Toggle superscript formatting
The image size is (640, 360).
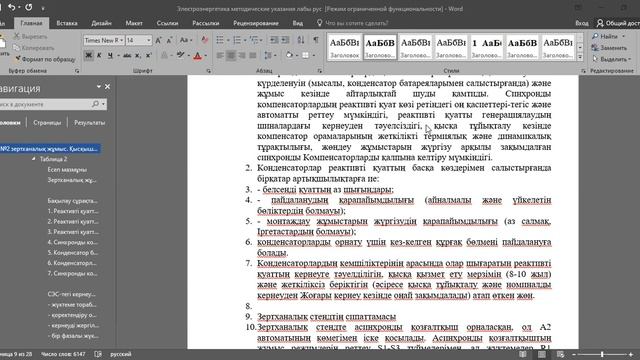click(x=149, y=55)
